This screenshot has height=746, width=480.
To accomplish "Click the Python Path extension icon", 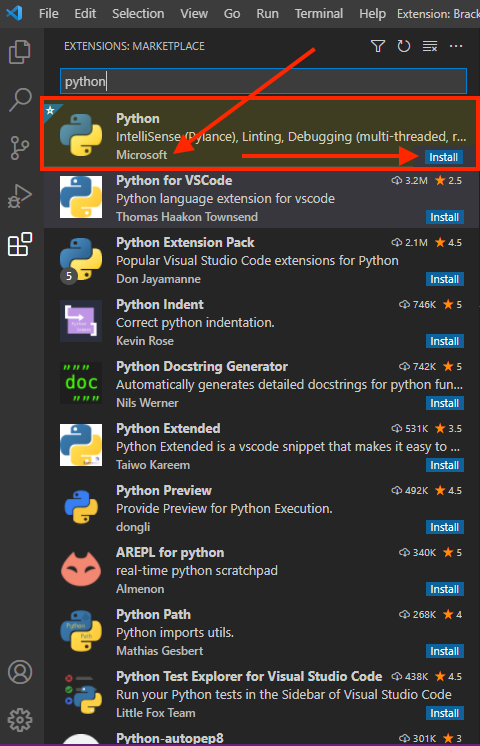I will [81, 631].
